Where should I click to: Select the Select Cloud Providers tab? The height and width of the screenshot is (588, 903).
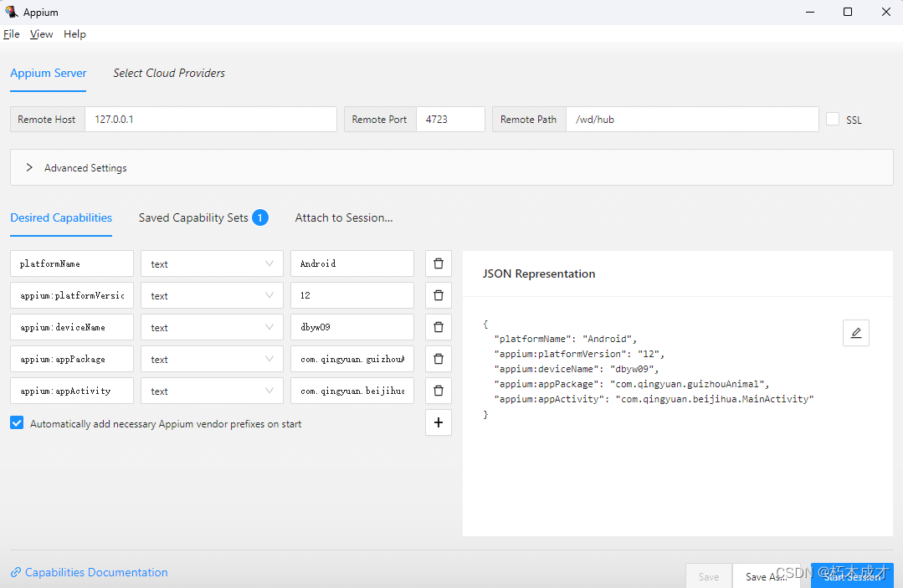point(169,73)
